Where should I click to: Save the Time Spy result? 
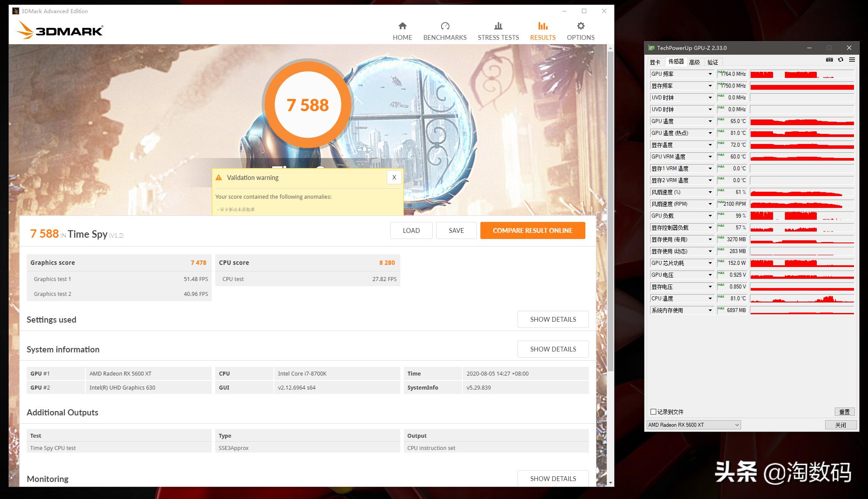[x=456, y=230]
